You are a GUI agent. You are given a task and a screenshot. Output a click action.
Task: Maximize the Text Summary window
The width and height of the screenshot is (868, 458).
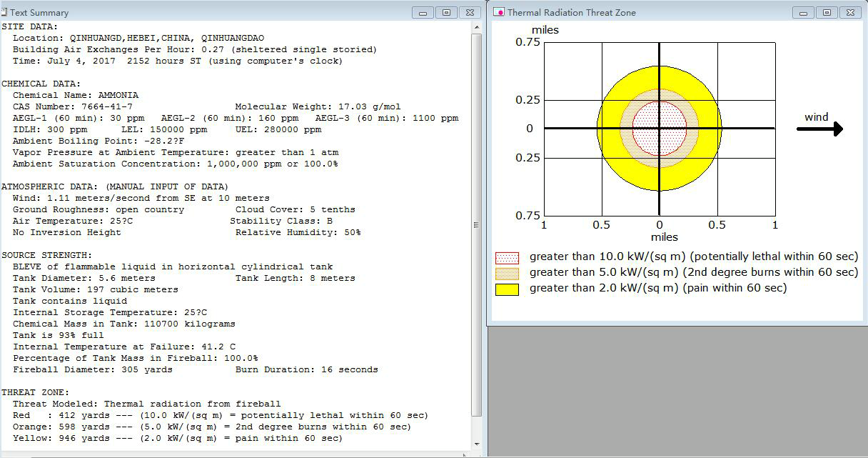[x=446, y=12]
